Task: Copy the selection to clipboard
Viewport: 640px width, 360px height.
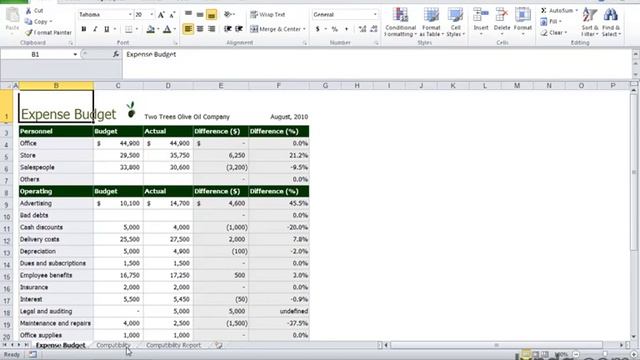Action: (38, 22)
